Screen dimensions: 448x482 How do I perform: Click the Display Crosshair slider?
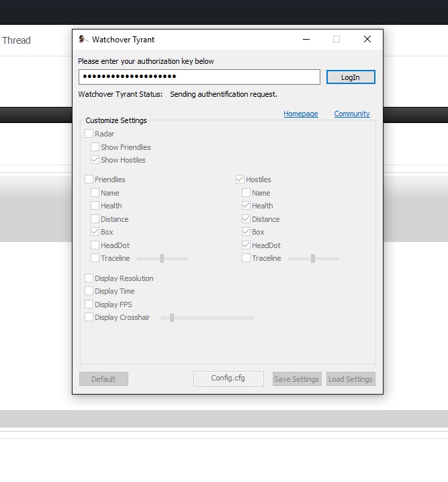[x=173, y=317]
